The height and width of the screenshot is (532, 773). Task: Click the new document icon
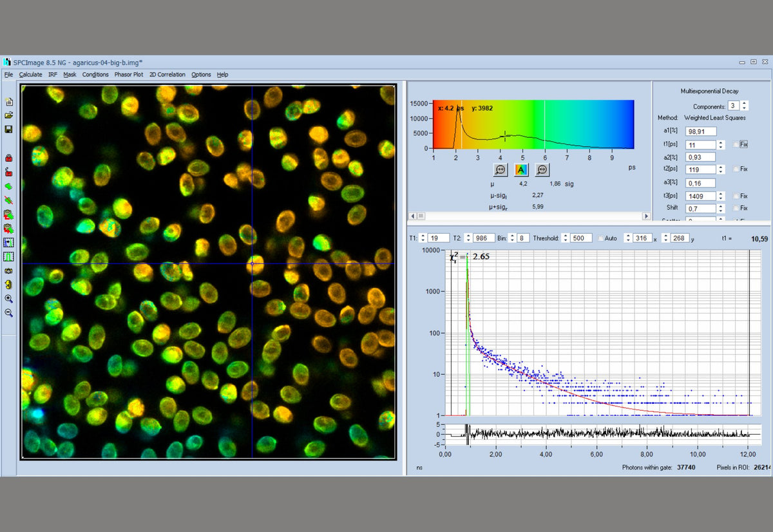pos(9,102)
